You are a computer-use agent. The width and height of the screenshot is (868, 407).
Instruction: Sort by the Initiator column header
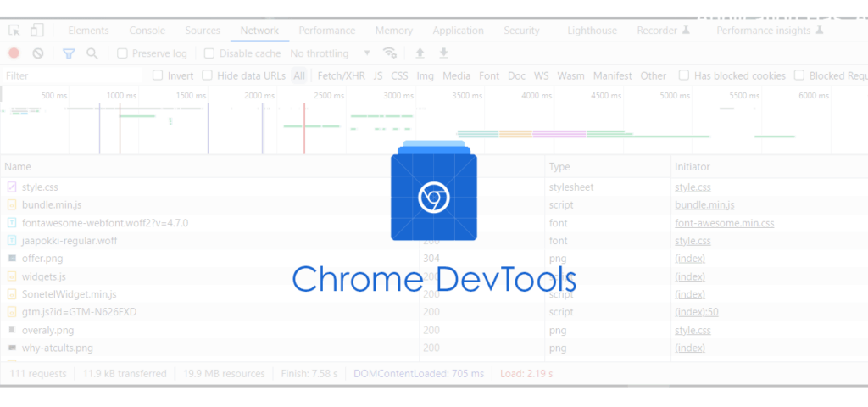click(693, 167)
